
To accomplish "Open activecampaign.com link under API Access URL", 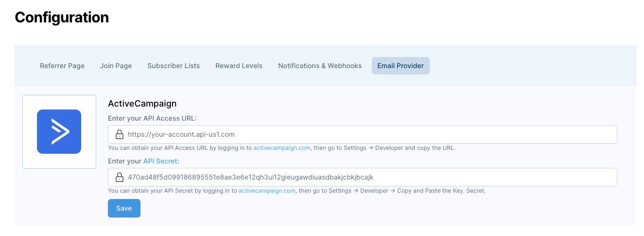I will click(x=282, y=148).
